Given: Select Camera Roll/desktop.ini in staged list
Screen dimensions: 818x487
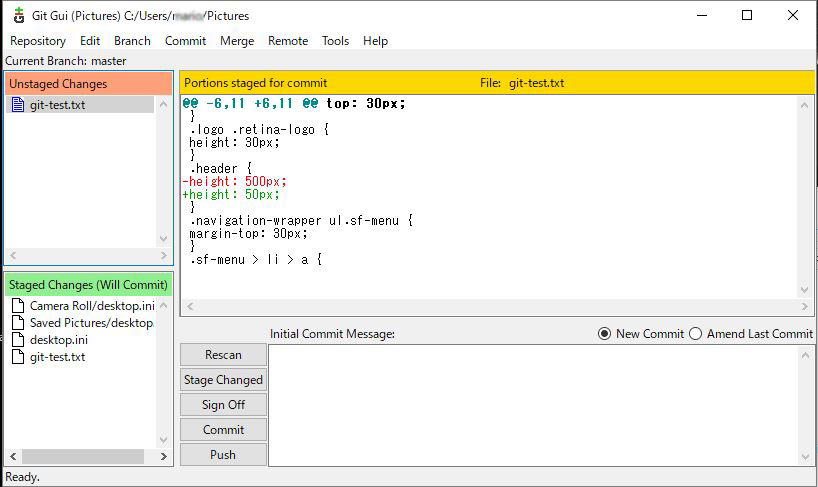Looking at the screenshot, I should (92, 306).
